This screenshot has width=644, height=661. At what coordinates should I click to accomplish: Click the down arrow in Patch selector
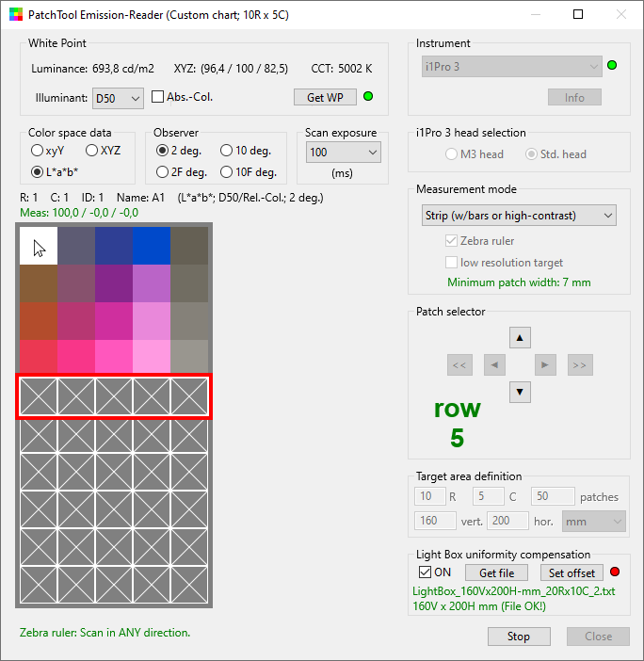[520, 391]
